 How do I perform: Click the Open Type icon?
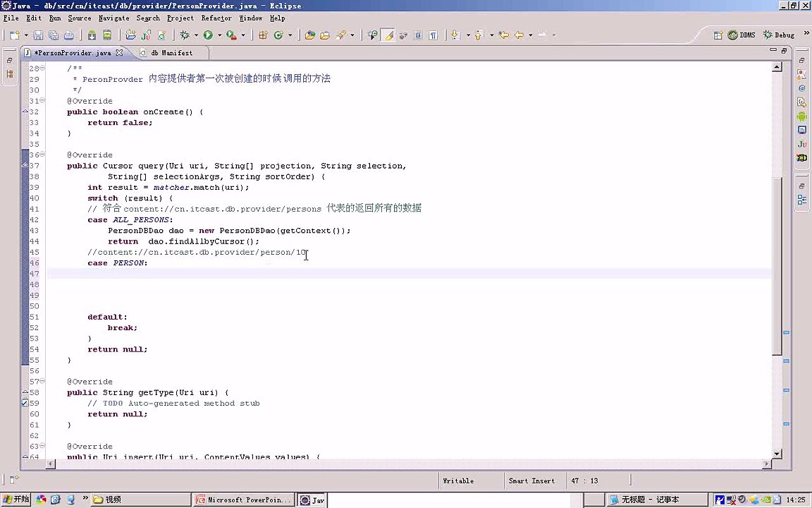click(x=309, y=35)
